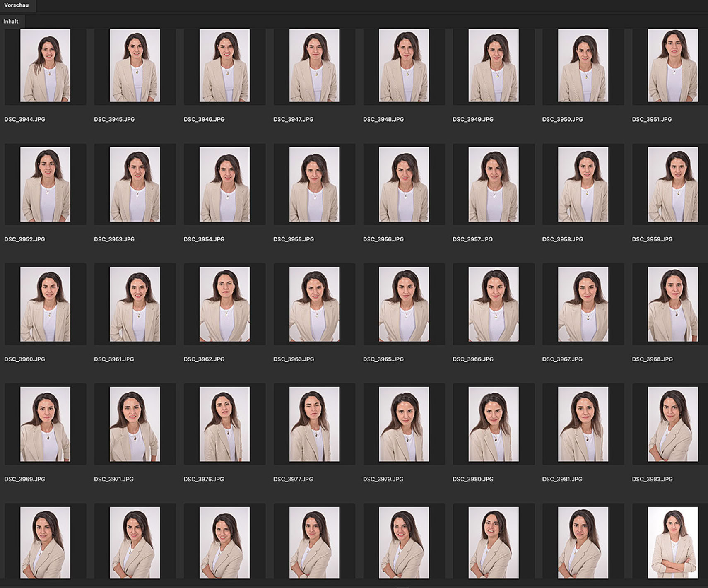
Task: Open the Inhalt panel tab
Action: point(11,22)
